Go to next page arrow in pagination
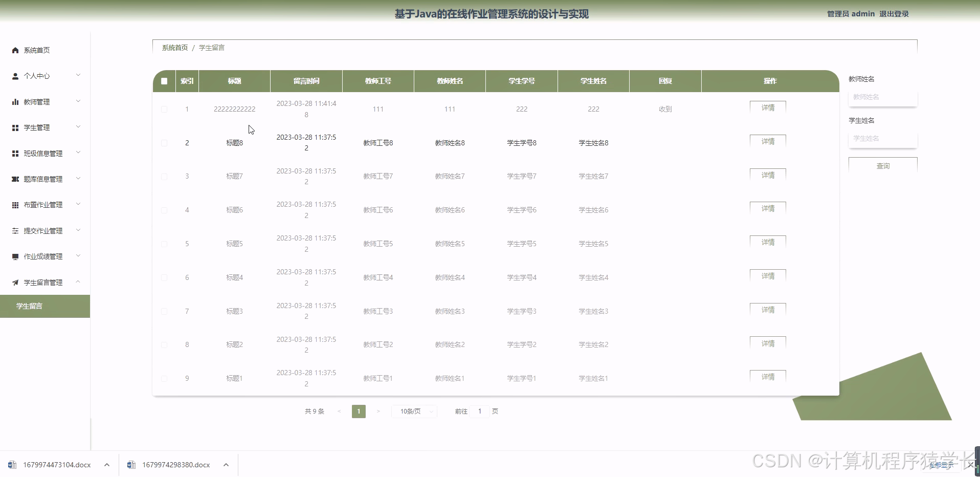980x477 pixels. click(378, 411)
